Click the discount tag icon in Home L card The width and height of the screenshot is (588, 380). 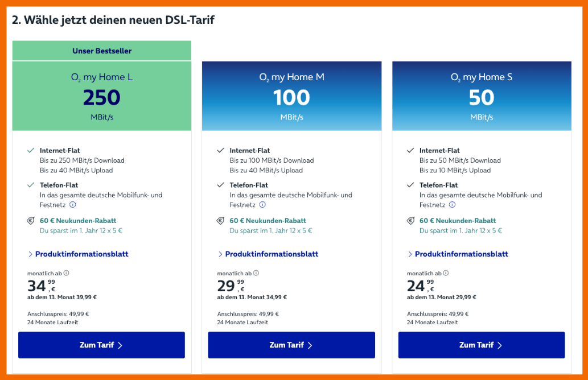point(31,221)
